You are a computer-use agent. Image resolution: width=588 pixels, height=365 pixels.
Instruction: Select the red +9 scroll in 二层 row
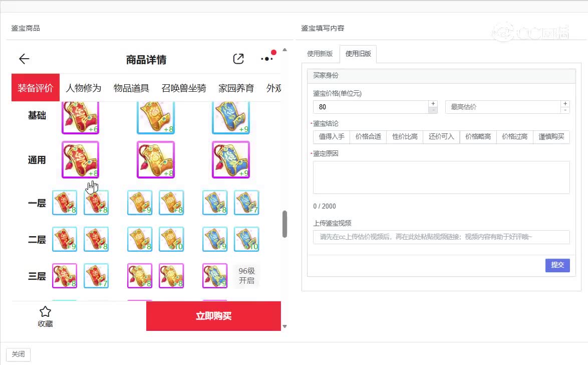click(65, 239)
